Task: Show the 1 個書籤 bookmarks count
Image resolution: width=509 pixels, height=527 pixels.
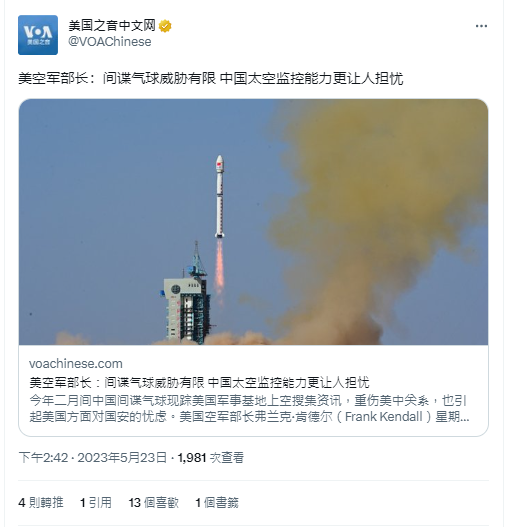Action: click(x=217, y=503)
